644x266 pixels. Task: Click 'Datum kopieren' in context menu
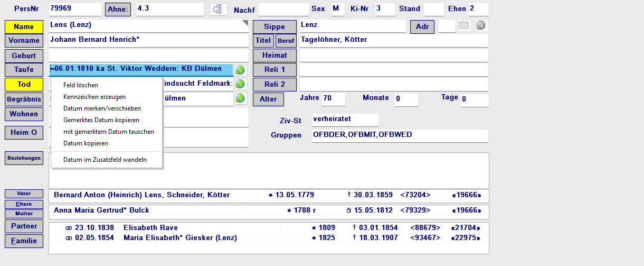coord(86,143)
